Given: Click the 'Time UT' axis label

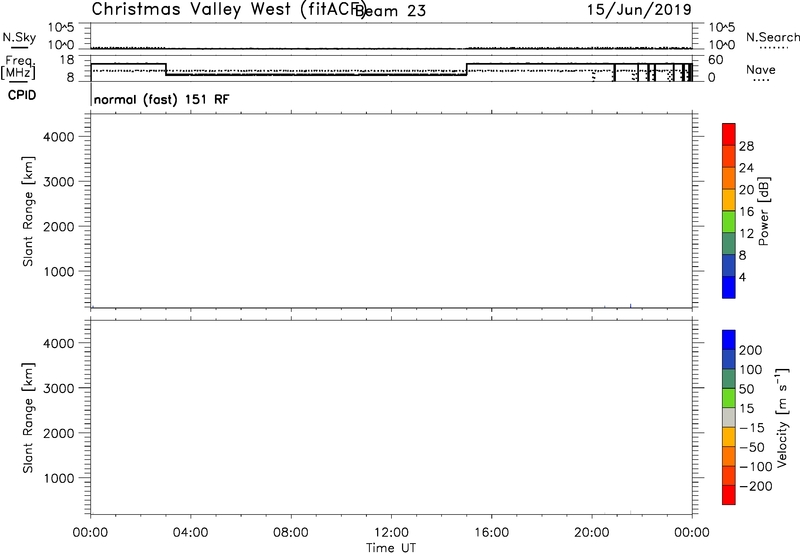Looking at the screenshot, I should pos(391,548).
